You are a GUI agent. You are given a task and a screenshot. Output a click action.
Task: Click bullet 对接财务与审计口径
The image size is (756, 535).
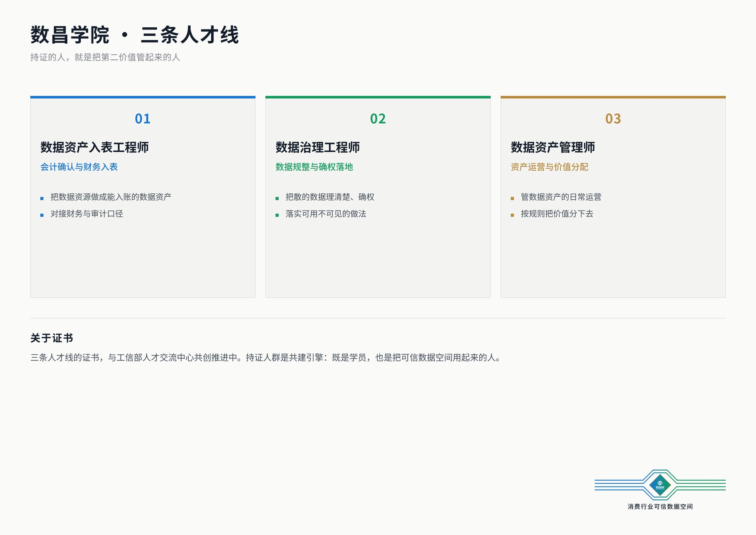click(87, 213)
